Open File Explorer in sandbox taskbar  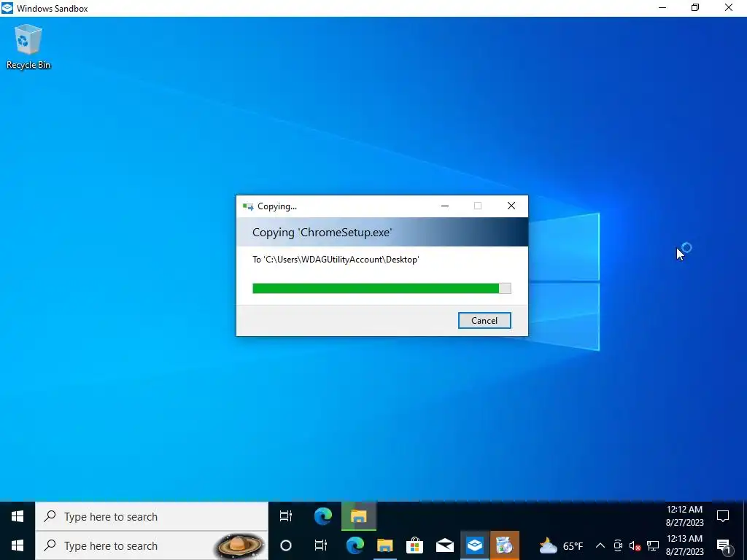click(x=359, y=516)
